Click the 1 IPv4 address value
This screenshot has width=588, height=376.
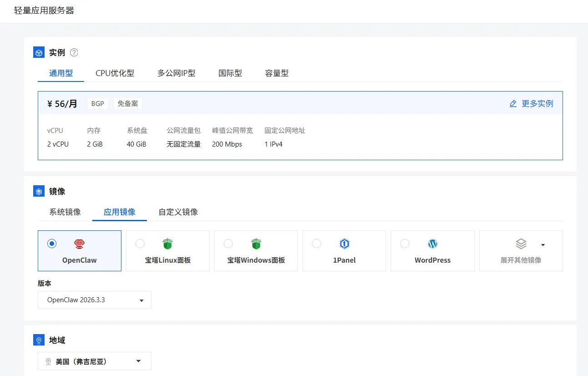(x=274, y=144)
